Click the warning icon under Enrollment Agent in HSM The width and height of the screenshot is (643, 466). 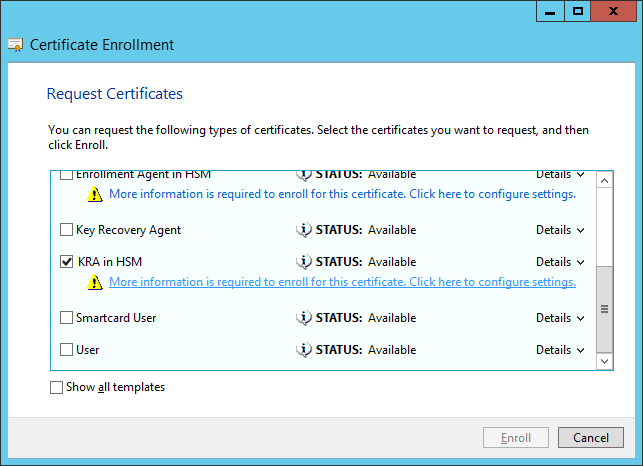pos(95,195)
